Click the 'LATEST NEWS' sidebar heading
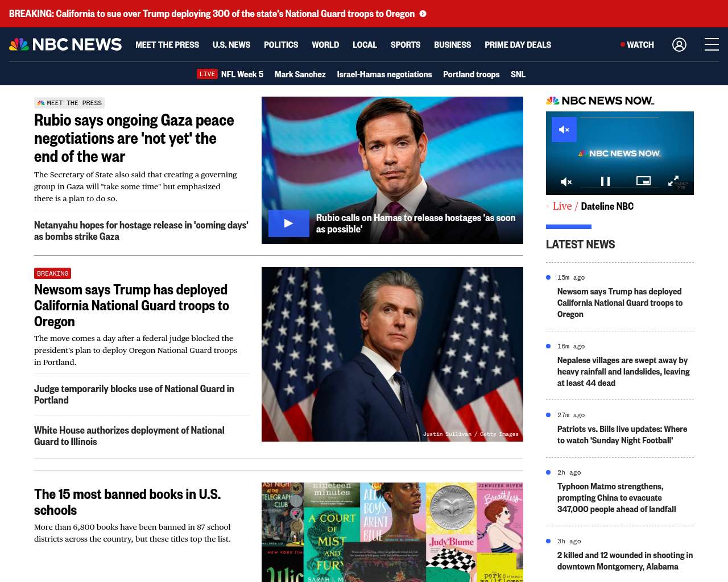Image resolution: width=728 pixels, height=582 pixels. coord(580,244)
